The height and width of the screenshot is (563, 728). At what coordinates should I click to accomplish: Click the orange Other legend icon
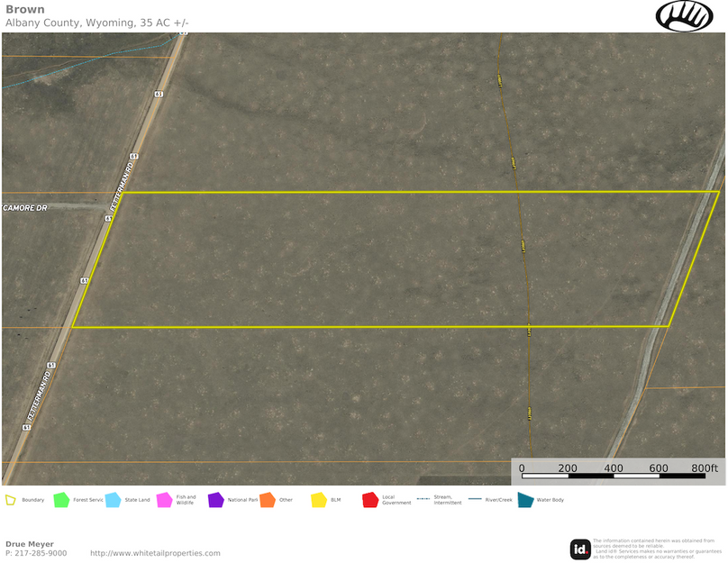point(267,500)
